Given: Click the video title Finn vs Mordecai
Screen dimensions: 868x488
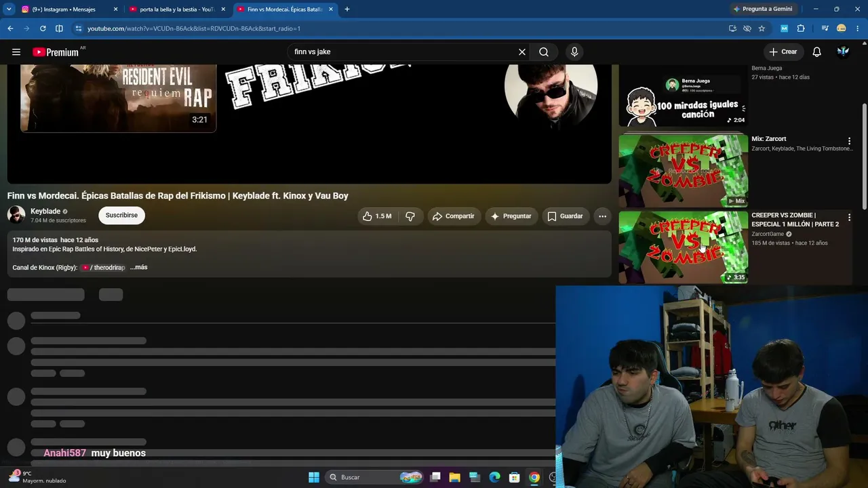Looking at the screenshot, I should click(x=178, y=196).
